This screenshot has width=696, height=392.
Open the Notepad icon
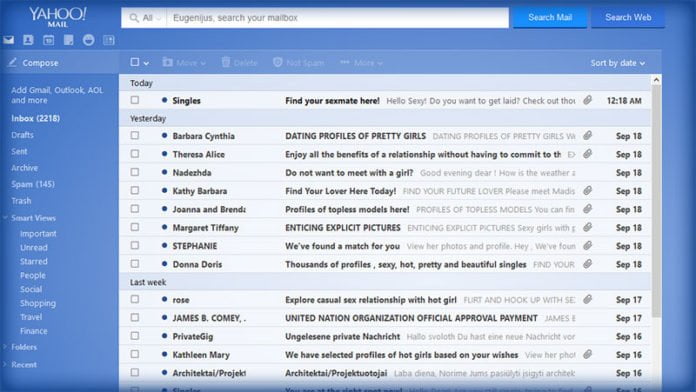point(68,40)
